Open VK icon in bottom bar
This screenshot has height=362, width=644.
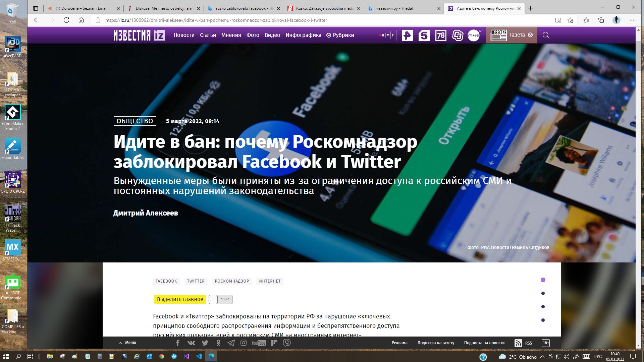[x=191, y=343]
